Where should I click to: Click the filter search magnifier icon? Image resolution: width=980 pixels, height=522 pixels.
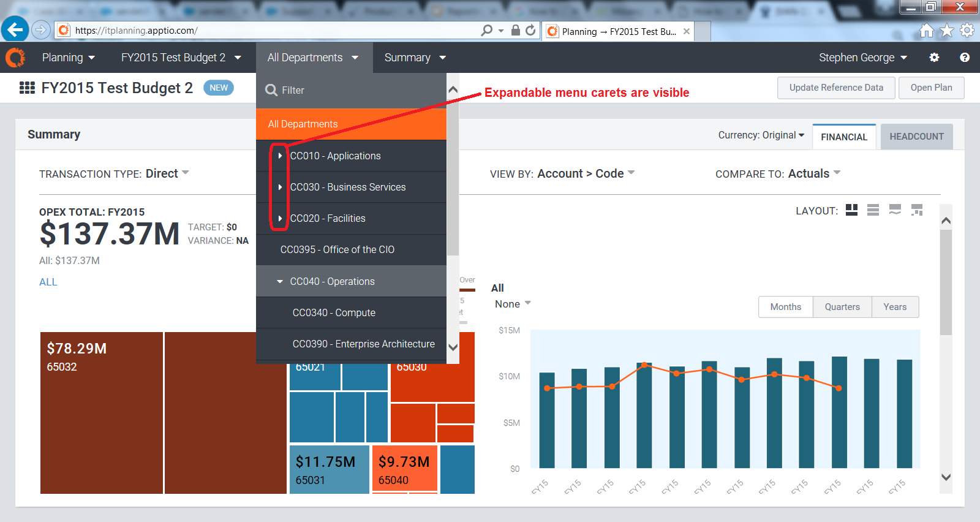[271, 90]
